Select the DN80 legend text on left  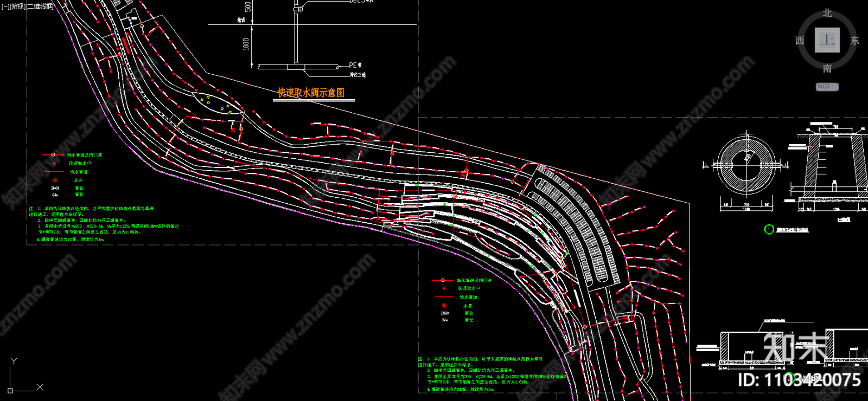click(x=55, y=188)
